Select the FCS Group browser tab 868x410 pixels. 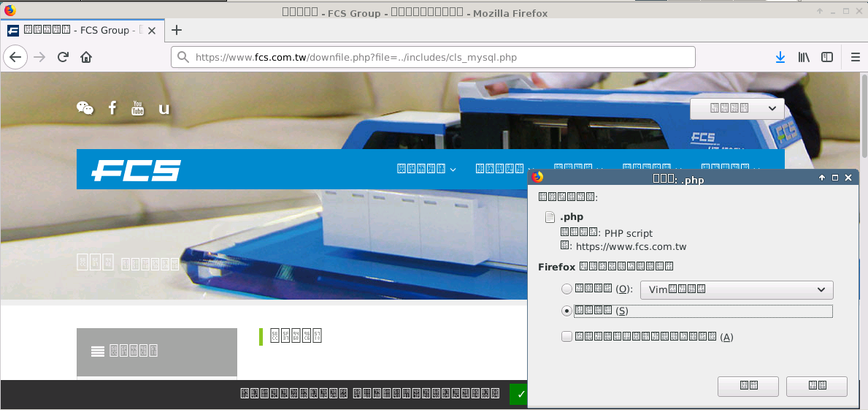[x=82, y=31]
